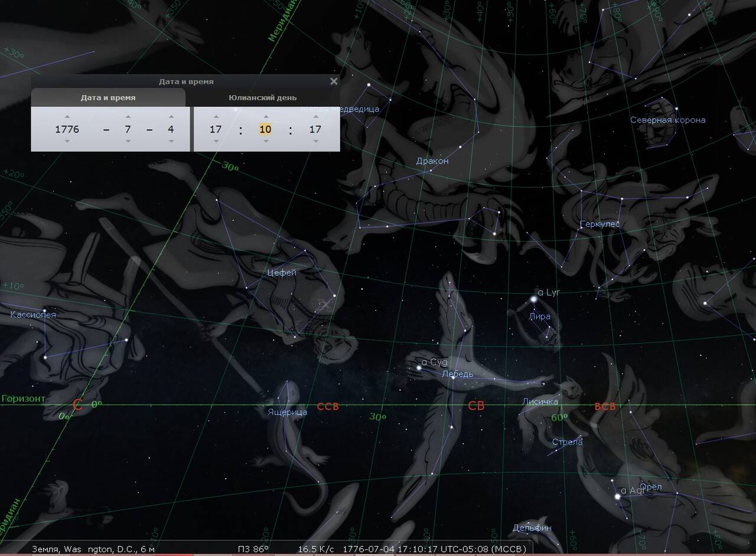Click the Кассиопея constellation label
The height and width of the screenshot is (556, 756).
33,315
